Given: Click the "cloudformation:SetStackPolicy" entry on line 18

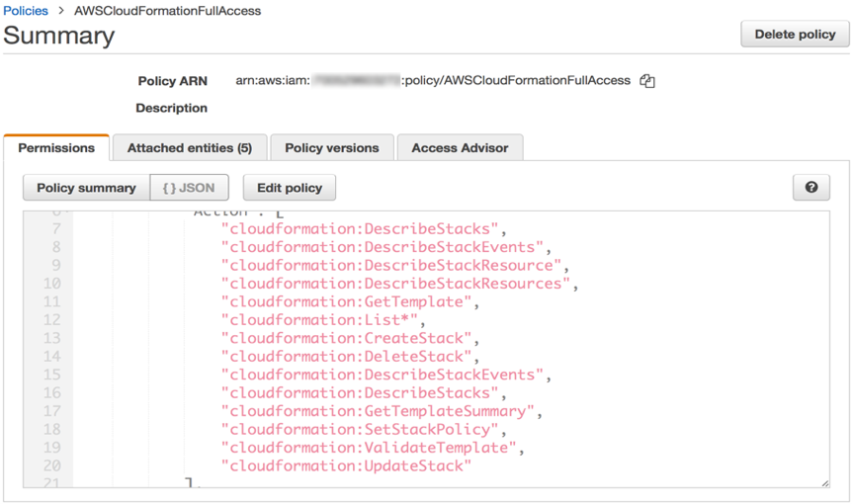Looking at the screenshot, I should 360,429.
